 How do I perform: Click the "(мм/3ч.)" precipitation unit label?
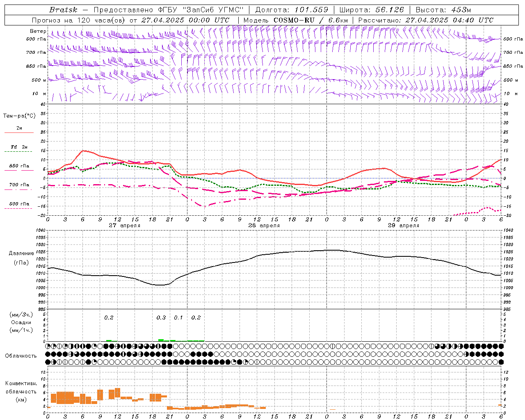click(x=21, y=314)
